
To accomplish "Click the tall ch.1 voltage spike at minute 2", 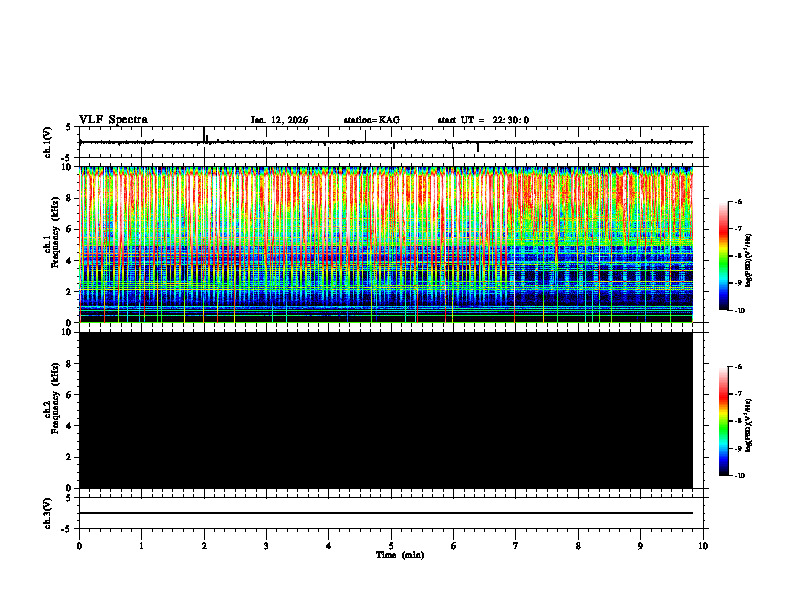I will click(204, 134).
